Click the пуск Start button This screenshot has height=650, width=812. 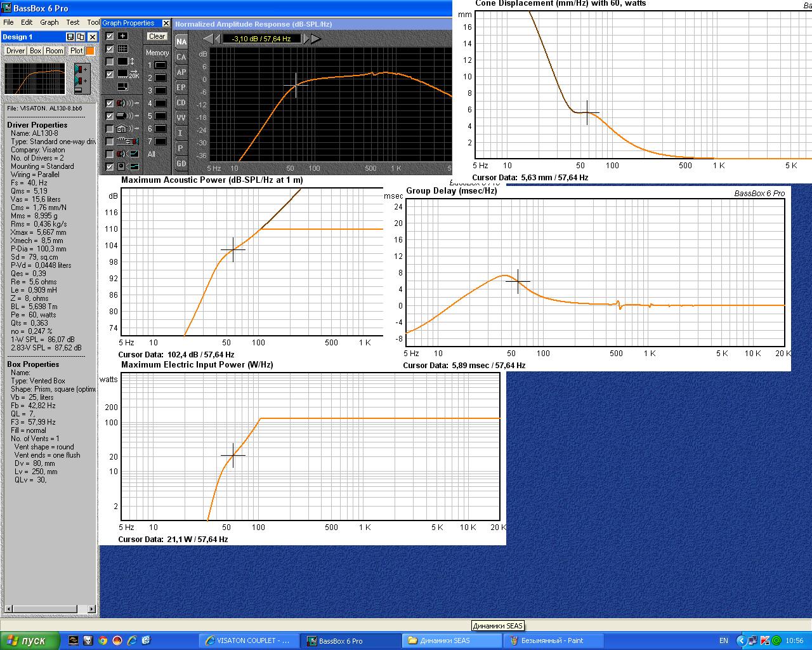(x=30, y=640)
